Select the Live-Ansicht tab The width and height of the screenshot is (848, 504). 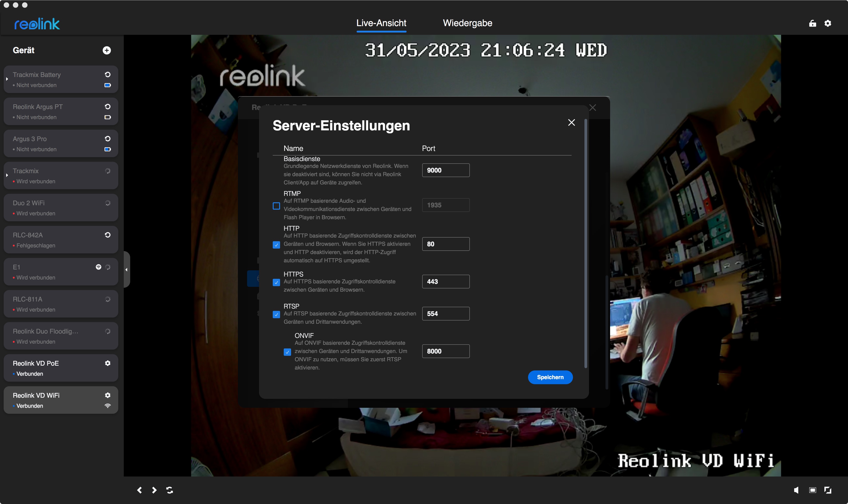[381, 23]
